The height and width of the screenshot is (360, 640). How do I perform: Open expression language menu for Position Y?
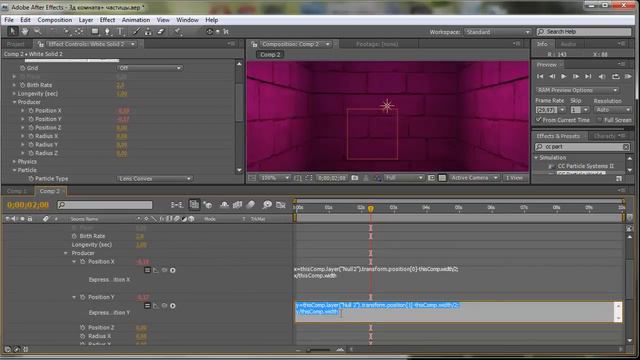(173, 306)
